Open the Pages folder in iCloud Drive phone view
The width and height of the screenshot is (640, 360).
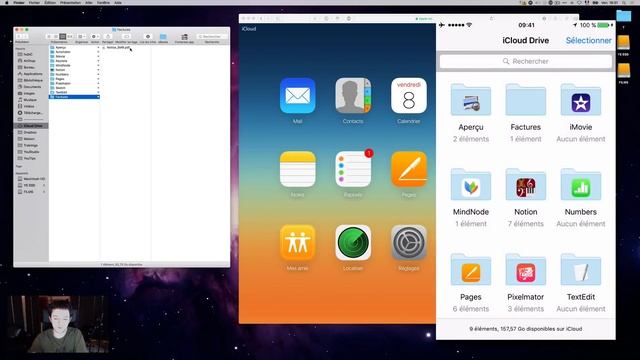[471, 270]
